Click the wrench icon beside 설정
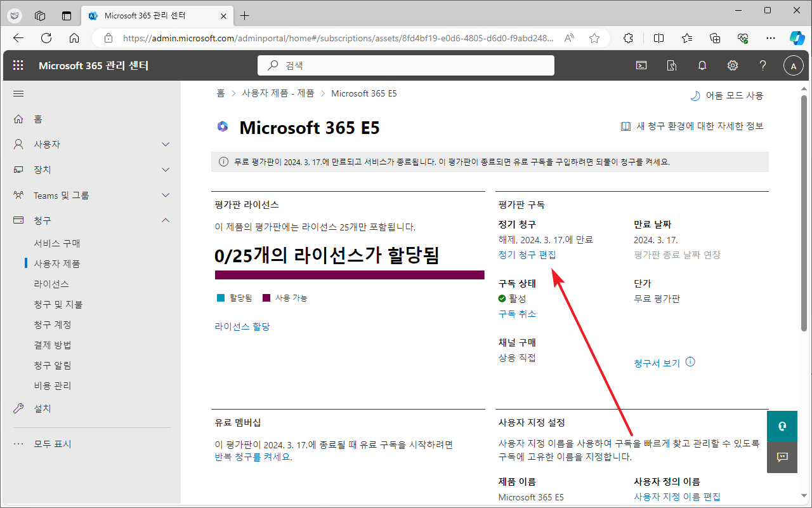This screenshot has width=812, height=508. (18, 408)
